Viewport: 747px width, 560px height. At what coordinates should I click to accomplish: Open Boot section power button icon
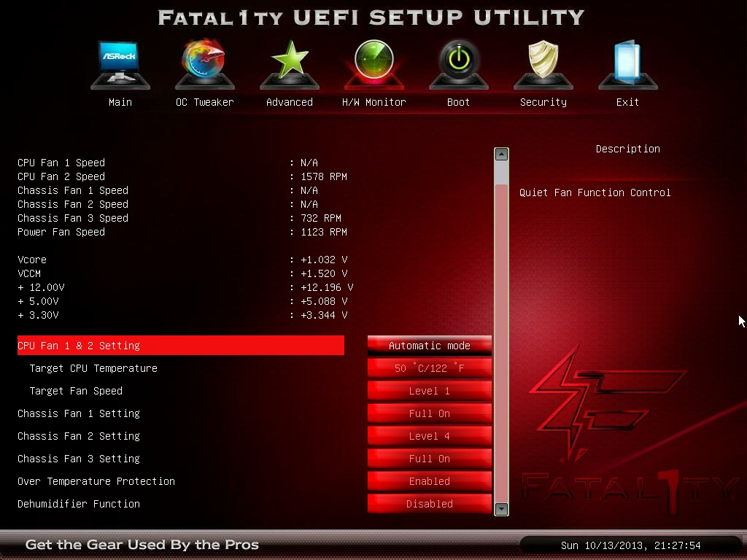(459, 64)
